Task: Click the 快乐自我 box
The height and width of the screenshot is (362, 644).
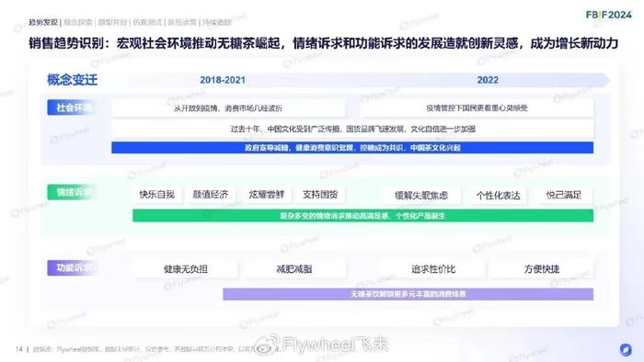Action: click(157, 195)
